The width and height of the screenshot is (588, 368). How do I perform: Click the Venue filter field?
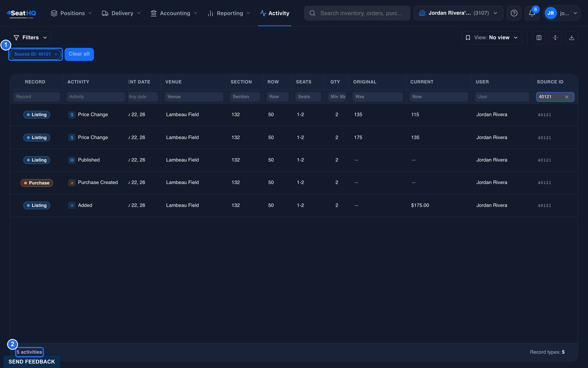[x=194, y=97]
